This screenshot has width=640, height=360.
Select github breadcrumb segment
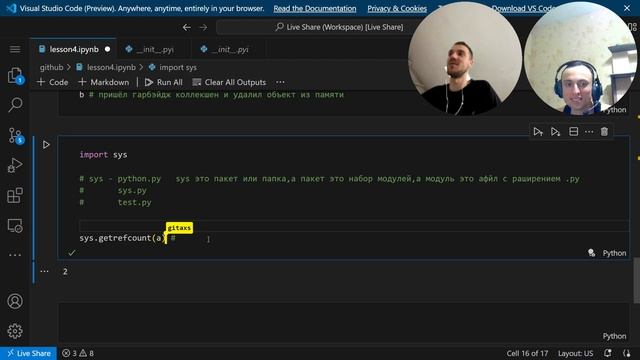51,67
